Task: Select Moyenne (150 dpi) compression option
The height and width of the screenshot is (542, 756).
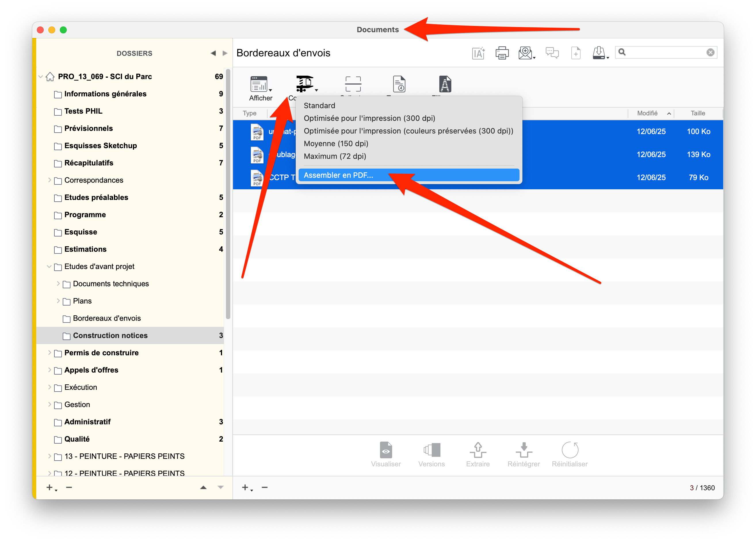Action: 336,144
